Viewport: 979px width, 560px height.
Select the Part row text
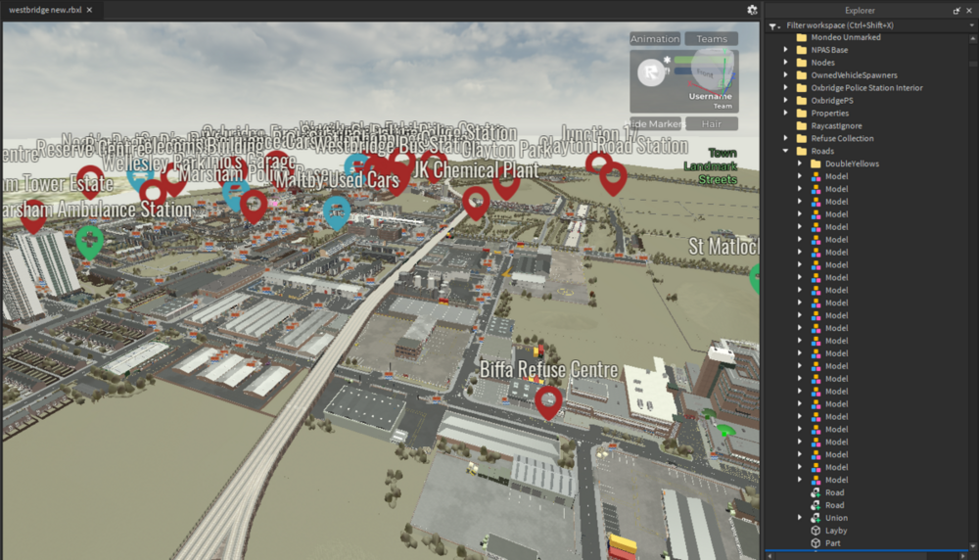click(833, 543)
